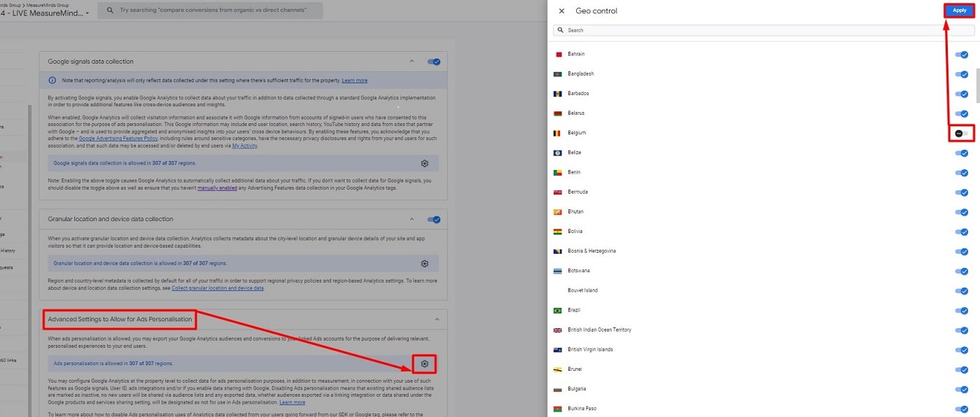Click the info icon on the reporting note
980x417 pixels.
[x=52, y=80]
